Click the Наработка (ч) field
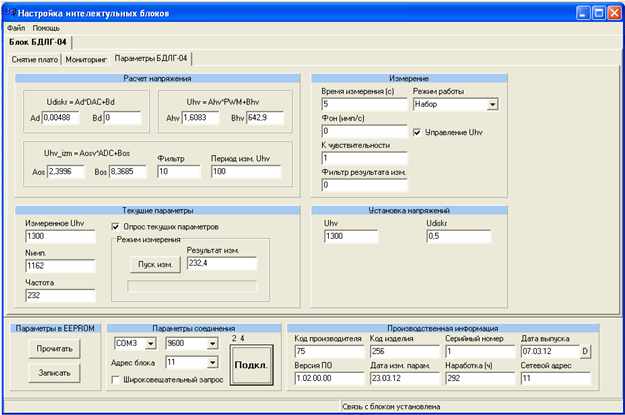This screenshot has height=415, width=625. [480, 378]
